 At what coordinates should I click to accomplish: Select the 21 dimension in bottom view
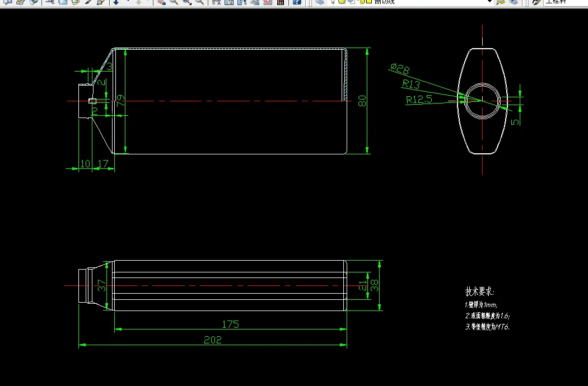362,285
